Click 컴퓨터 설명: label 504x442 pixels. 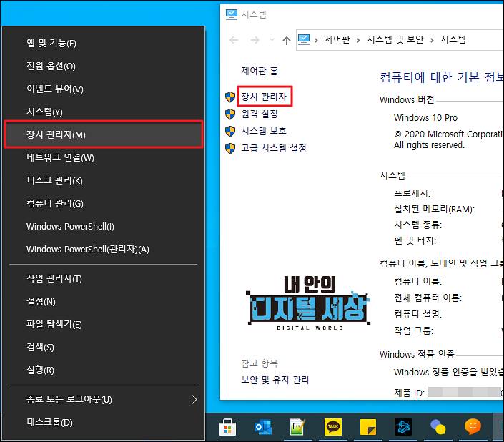click(418, 314)
